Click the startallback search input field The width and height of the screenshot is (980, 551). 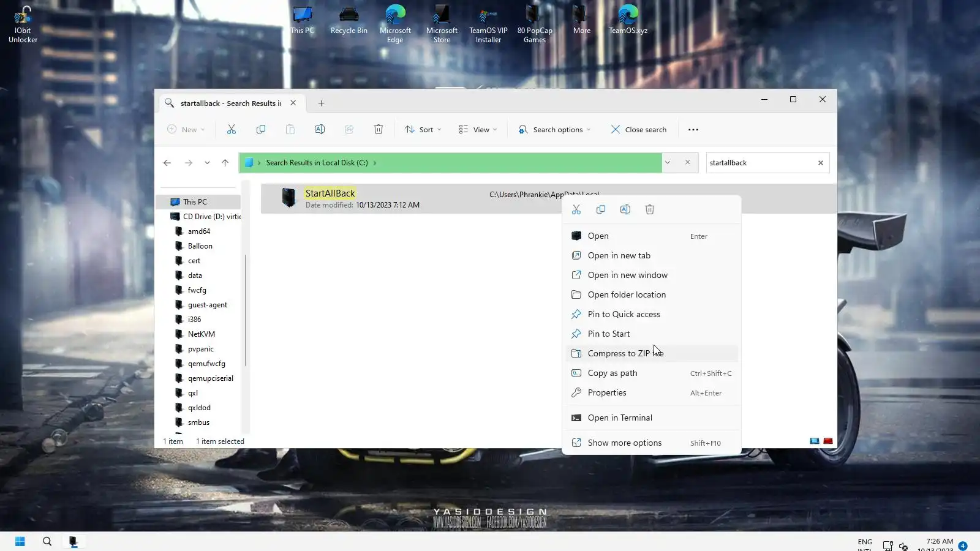pyautogui.click(x=761, y=163)
